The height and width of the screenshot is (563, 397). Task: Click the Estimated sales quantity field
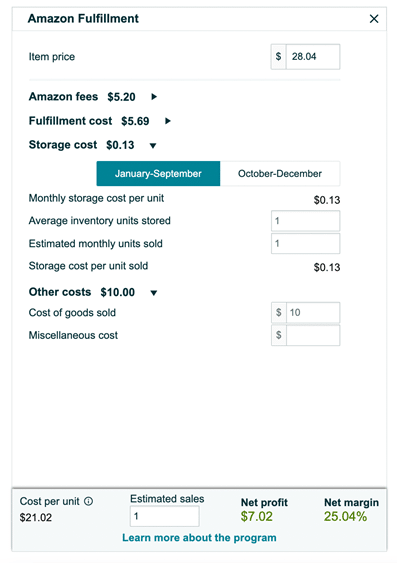(x=164, y=516)
